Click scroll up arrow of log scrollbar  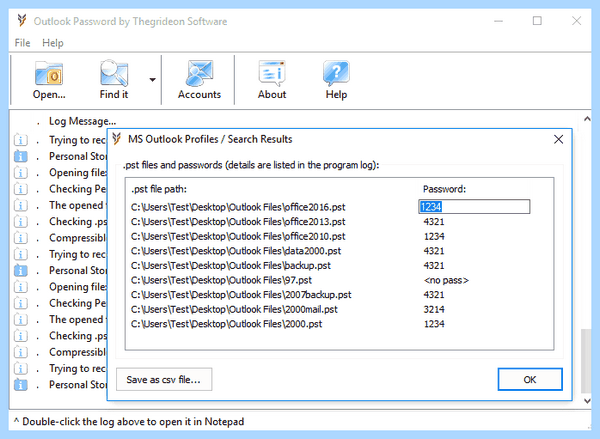click(586, 119)
